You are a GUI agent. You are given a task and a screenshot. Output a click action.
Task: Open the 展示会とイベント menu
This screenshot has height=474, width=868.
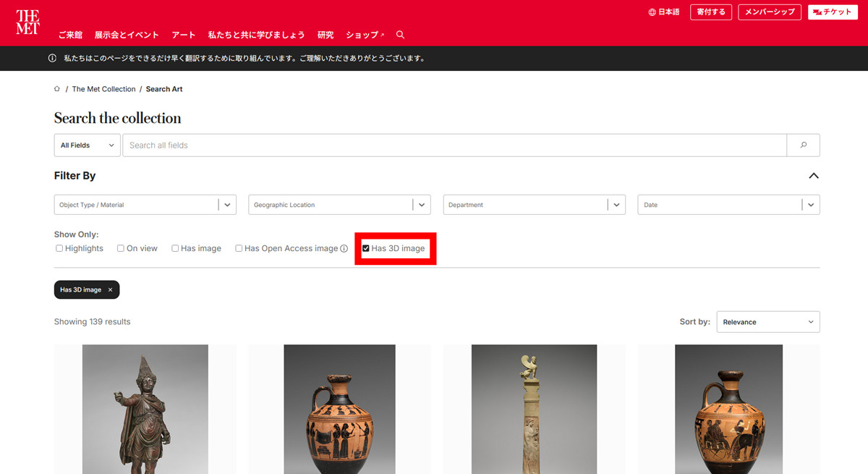pyautogui.click(x=127, y=35)
